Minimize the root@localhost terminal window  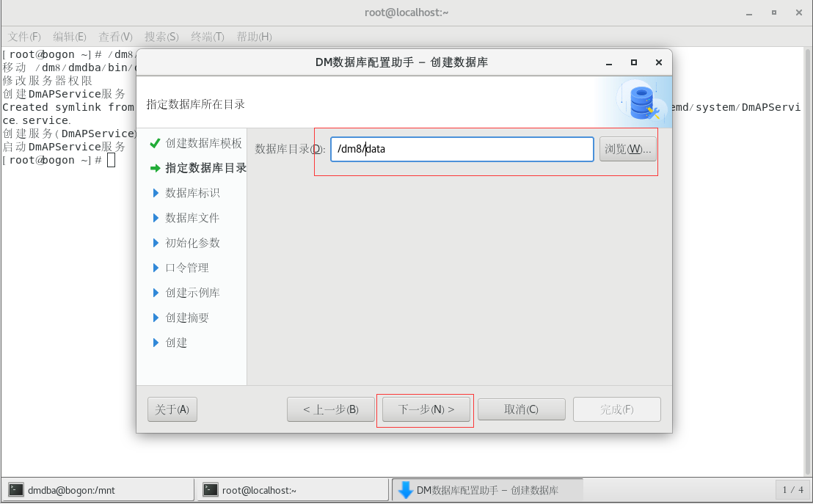coord(748,13)
